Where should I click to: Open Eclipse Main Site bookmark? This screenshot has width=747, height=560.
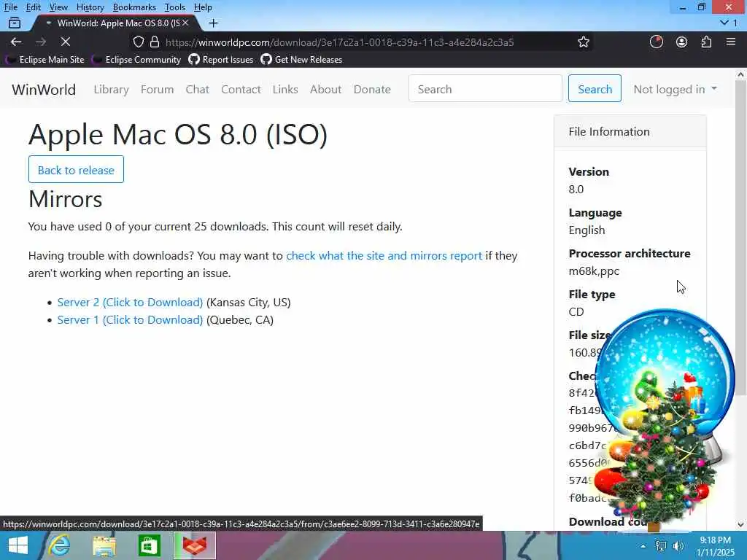tap(45, 60)
